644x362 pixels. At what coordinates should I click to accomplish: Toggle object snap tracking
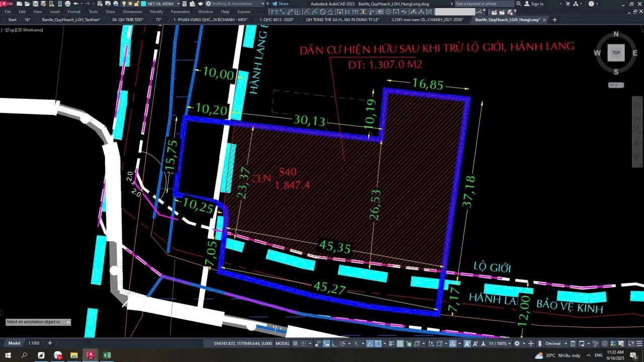tap(370, 343)
